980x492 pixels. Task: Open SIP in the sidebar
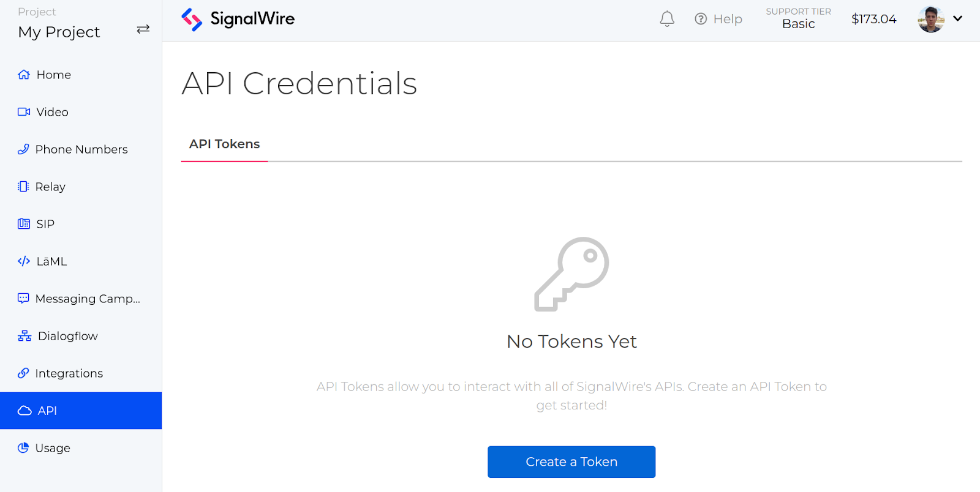pyautogui.click(x=45, y=224)
